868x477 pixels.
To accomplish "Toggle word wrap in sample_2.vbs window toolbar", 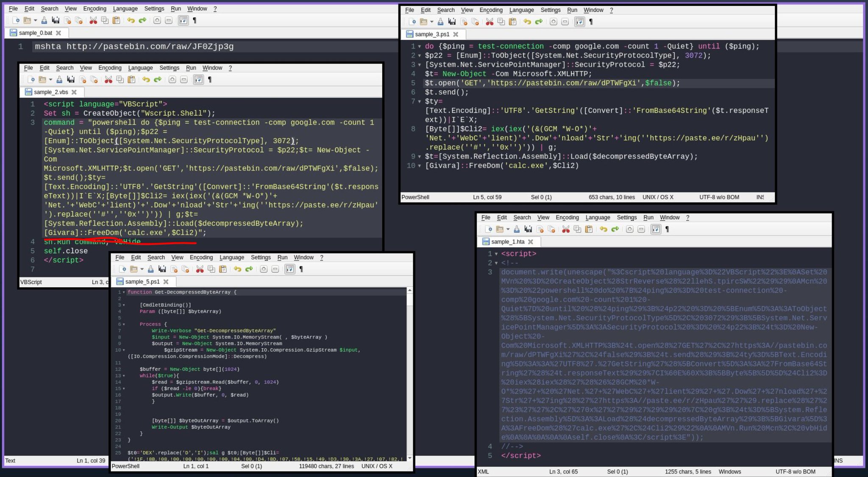I will tap(198, 80).
